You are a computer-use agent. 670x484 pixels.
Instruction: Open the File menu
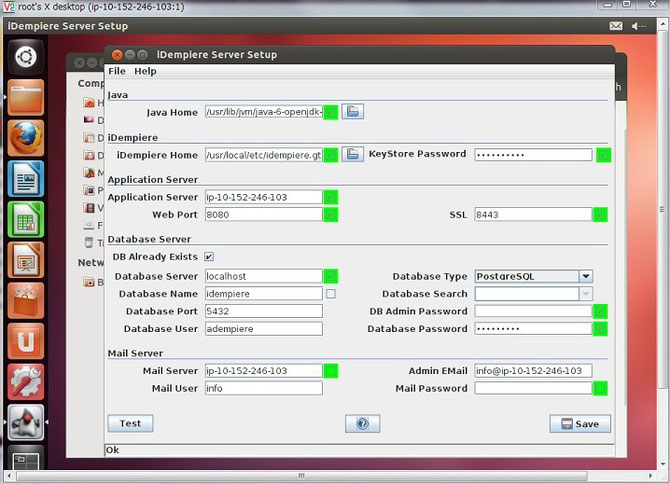(x=117, y=71)
